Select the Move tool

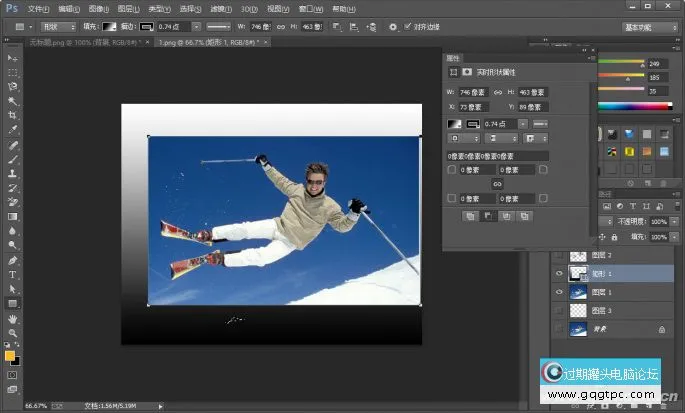(x=13, y=58)
